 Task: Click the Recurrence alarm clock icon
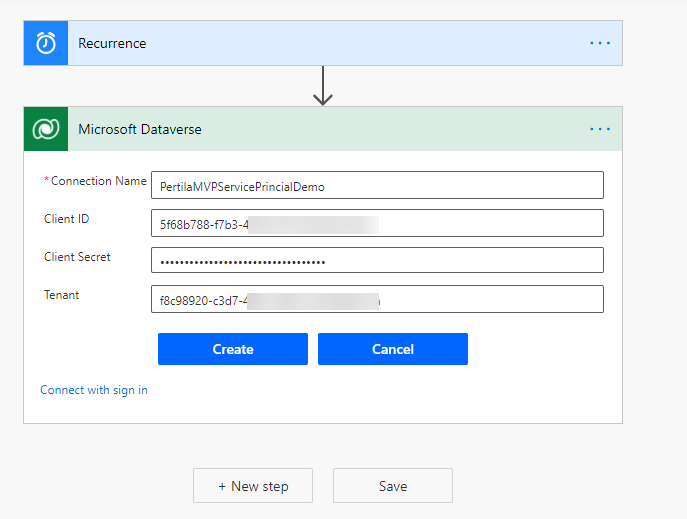tap(46, 43)
